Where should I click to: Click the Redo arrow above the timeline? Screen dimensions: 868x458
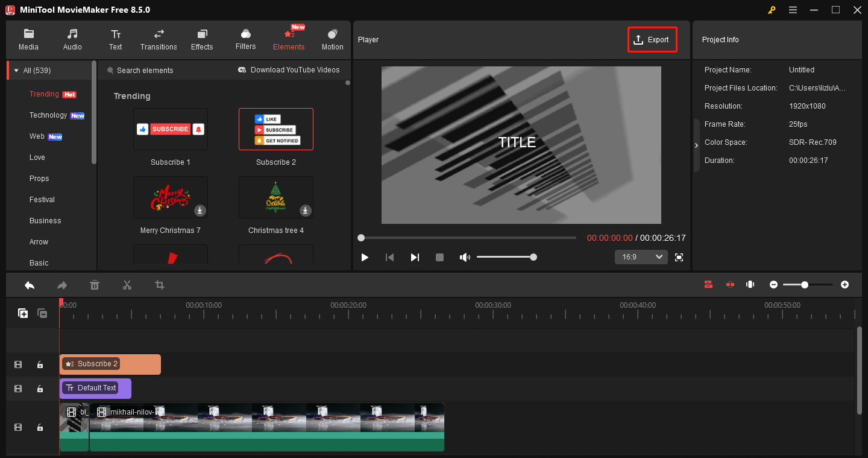61,284
